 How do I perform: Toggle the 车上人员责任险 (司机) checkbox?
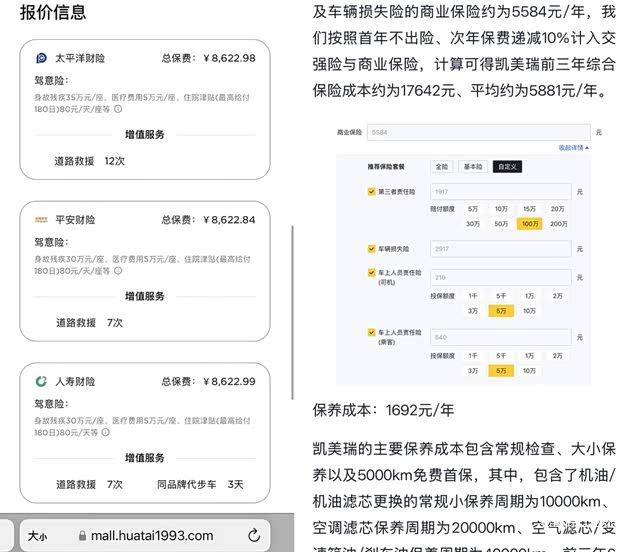click(372, 272)
